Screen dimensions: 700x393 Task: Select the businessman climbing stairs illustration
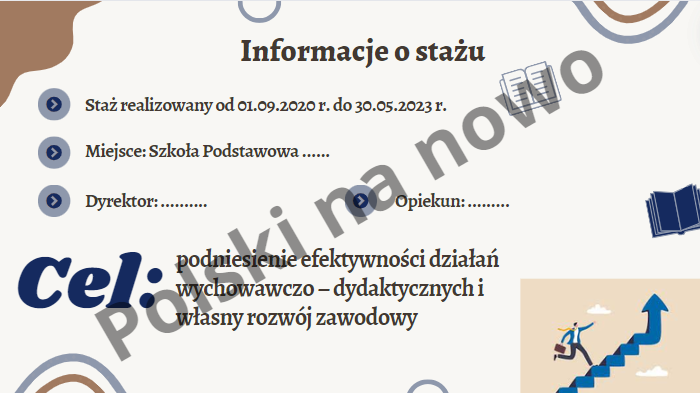tap(610, 336)
